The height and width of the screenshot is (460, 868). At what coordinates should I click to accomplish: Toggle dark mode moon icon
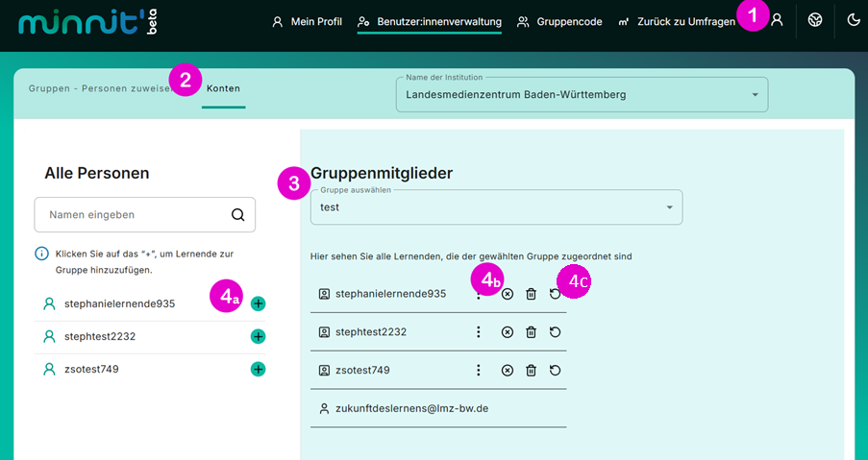click(x=854, y=20)
